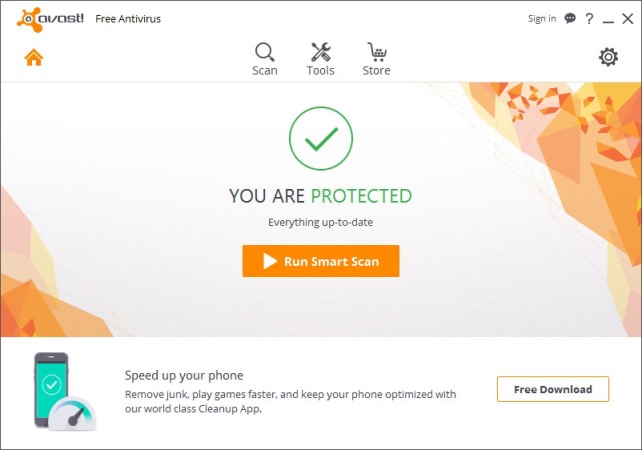Select the Tools label in navigation

(321, 70)
